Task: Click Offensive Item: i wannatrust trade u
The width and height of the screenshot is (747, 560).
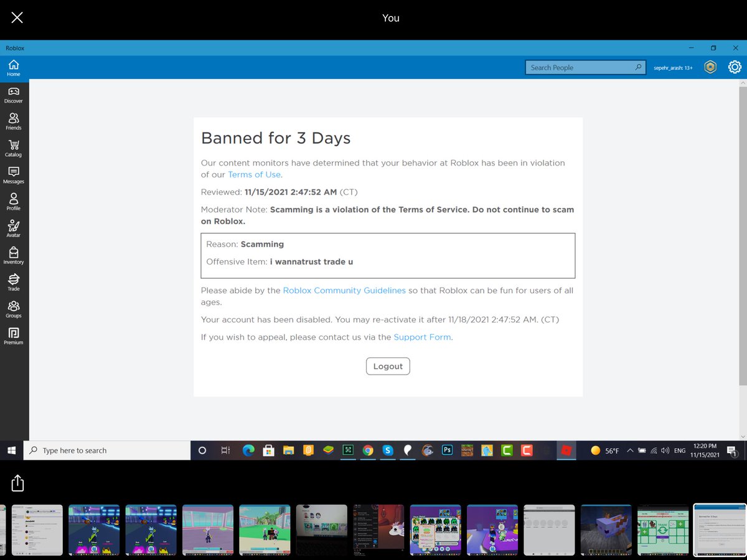Action: click(280, 262)
